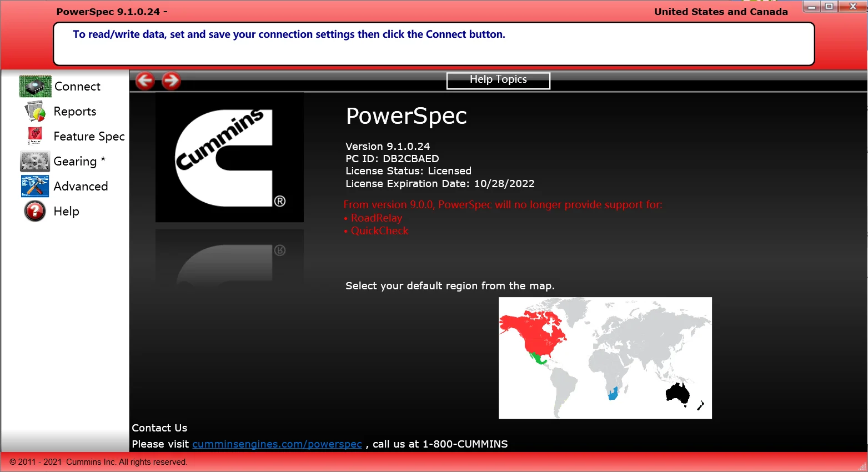Choose the blue South Africa region on map
The image size is (868, 472).
click(612, 395)
